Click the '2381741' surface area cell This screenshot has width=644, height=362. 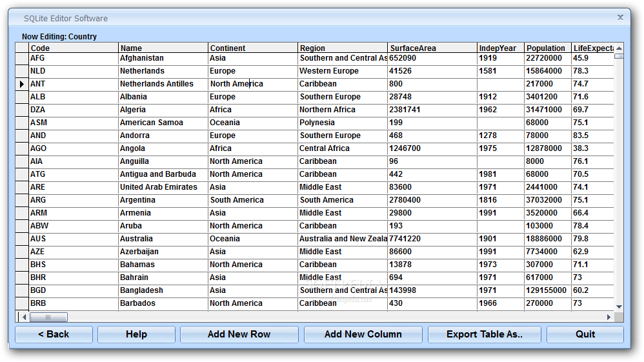coord(432,110)
